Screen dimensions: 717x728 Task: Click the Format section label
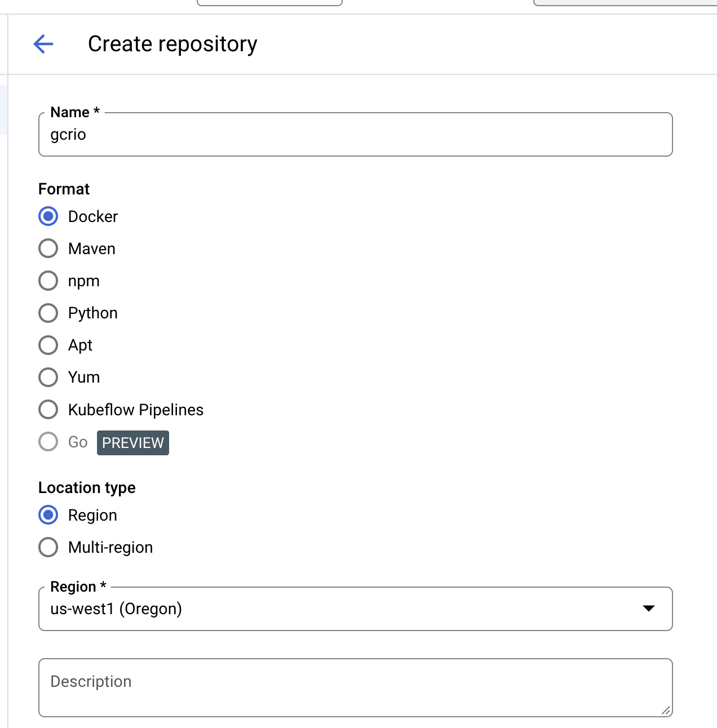tap(64, 189)
